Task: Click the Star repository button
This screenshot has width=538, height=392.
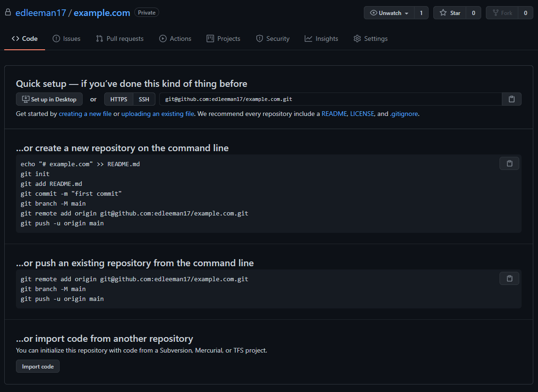Action: 450,13
